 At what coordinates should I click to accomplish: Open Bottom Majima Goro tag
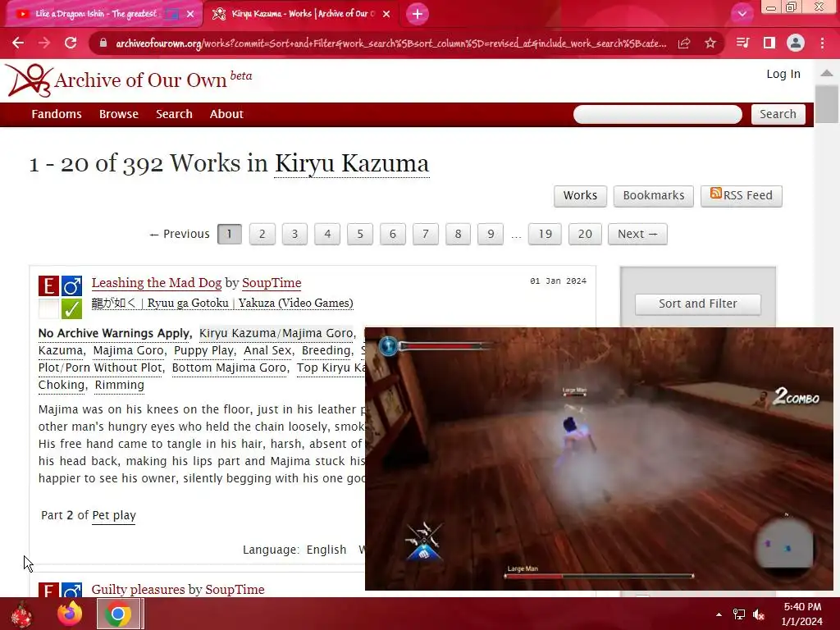pos(229,367)
